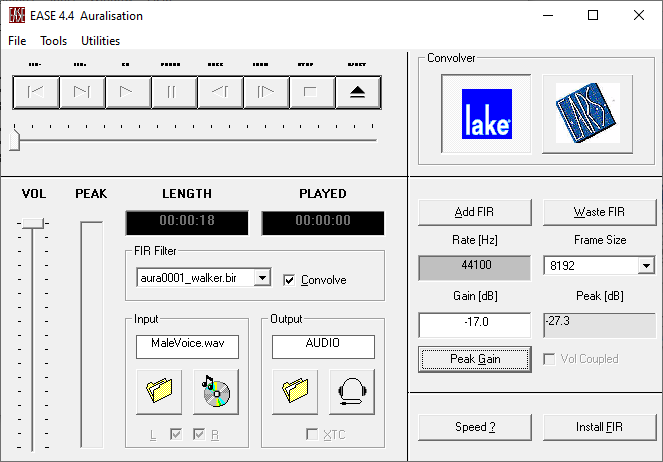Image resolution: width=663 pixels, height=462 pixels.
Task: Expand the FIR Filter dropdown
Action: 263,278
